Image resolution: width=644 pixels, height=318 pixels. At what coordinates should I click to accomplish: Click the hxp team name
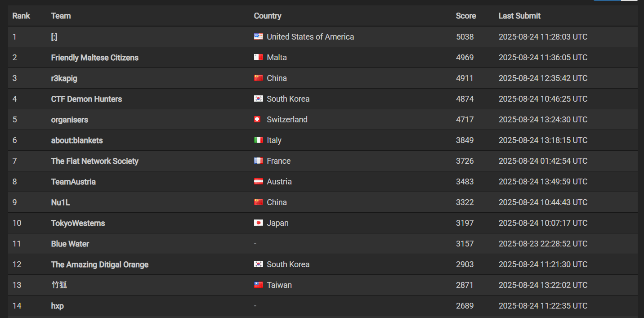(x=57, y=306)
